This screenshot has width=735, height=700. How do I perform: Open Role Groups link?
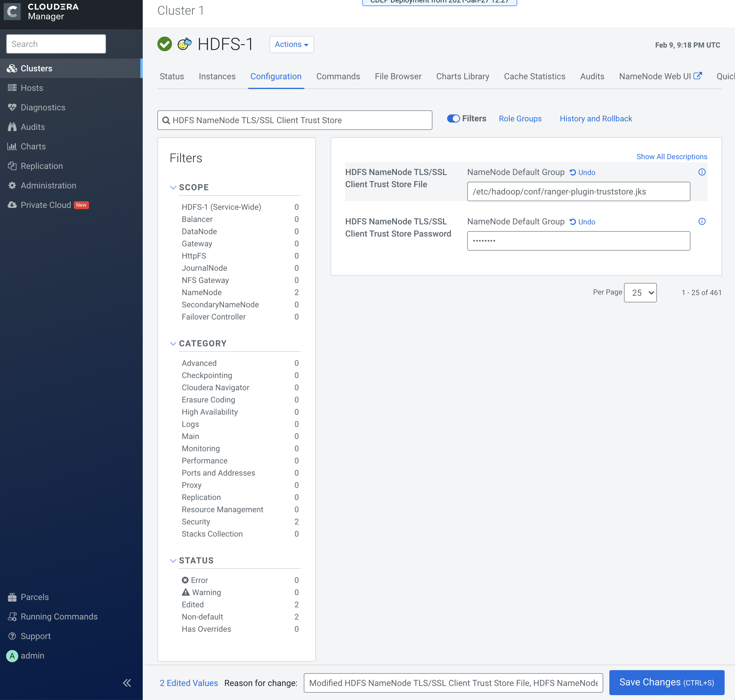(520, 119)
